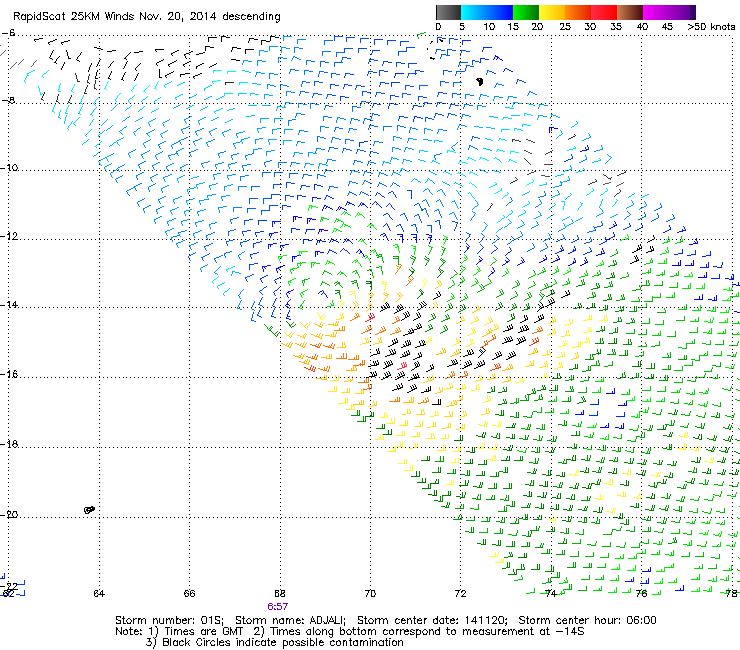The image size is (740, 650).
Task: Click the '40' label under the color legend
Action: 642,26
